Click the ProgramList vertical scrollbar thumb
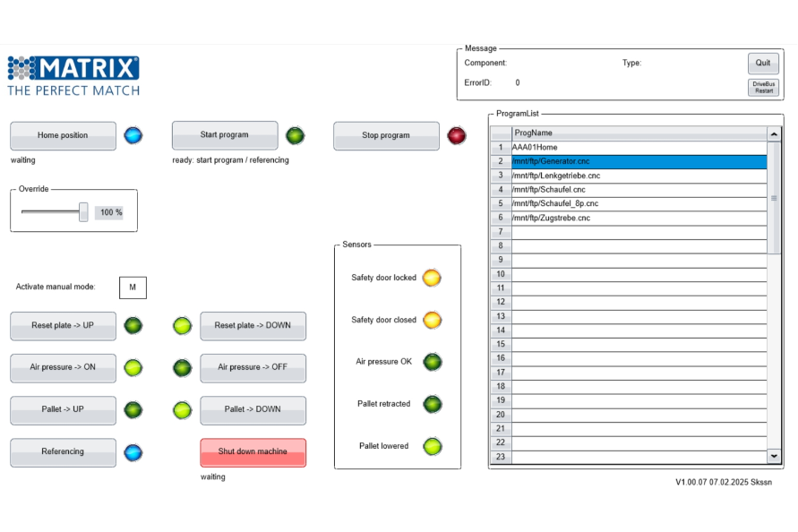This screenshot has height=532, width=798. (774, 199)
